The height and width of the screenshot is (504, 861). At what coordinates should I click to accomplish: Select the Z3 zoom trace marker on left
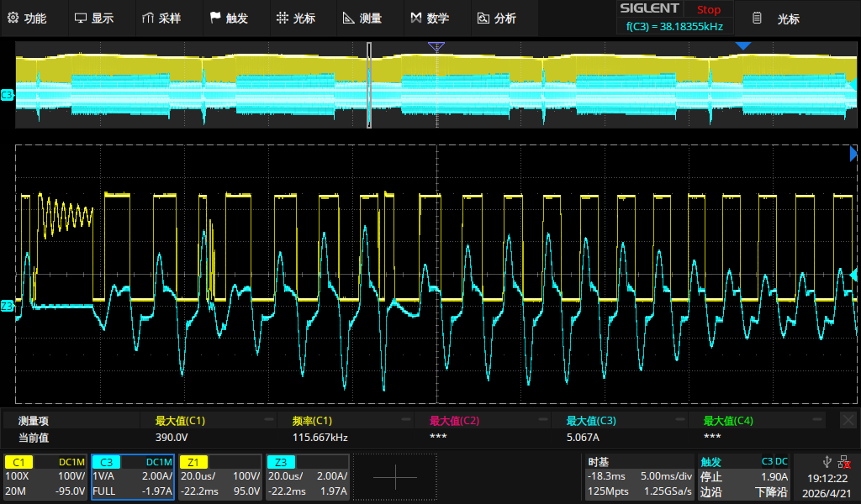(7, 306)
